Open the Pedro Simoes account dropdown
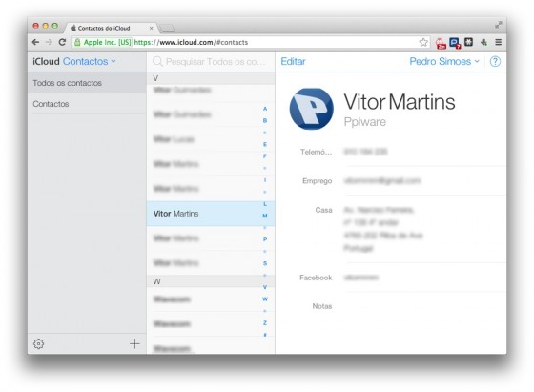The image size is (534, 392). point(444,61)
